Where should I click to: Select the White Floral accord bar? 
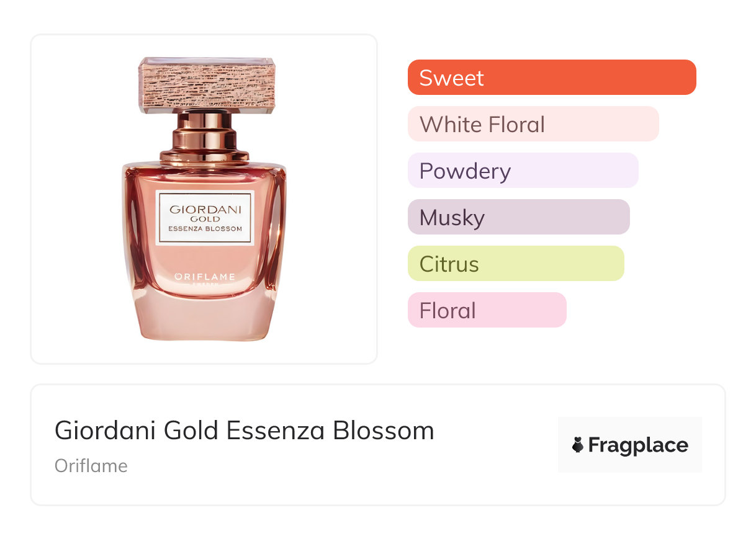point(533,124)
